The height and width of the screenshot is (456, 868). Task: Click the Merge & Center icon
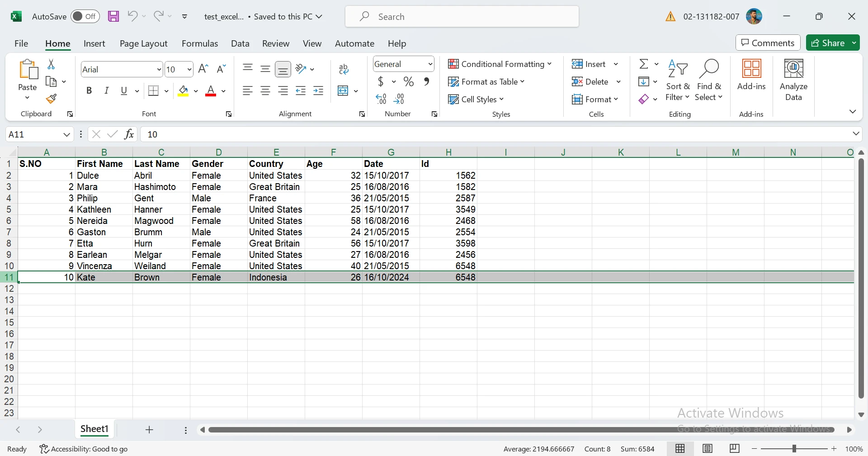(343, 91)
